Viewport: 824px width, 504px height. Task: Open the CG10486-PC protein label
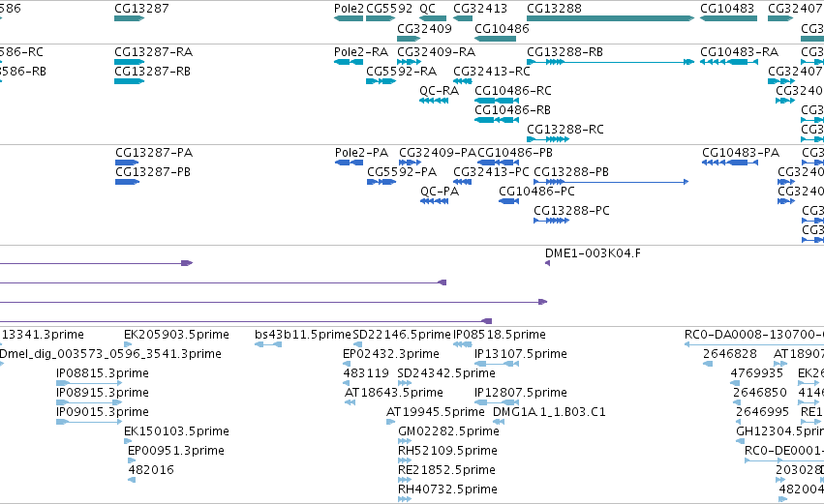point(537,192)
